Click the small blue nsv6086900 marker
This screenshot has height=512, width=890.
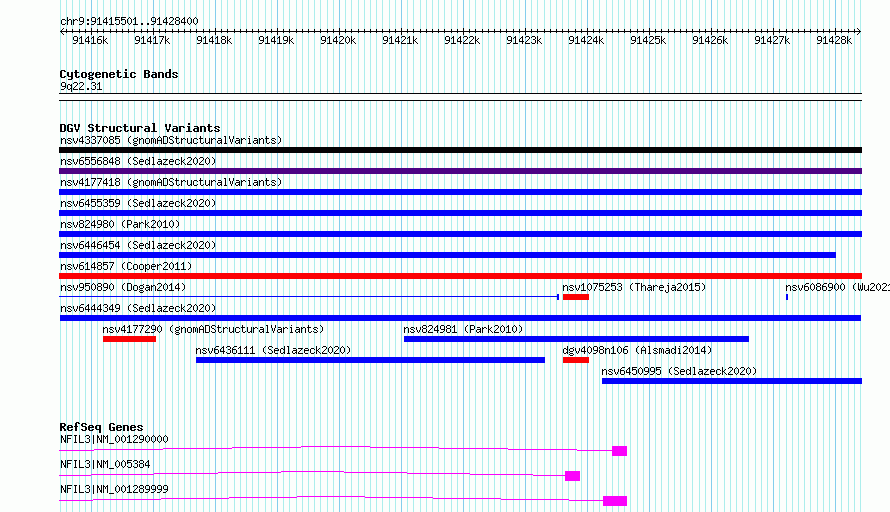click(787, 297)
